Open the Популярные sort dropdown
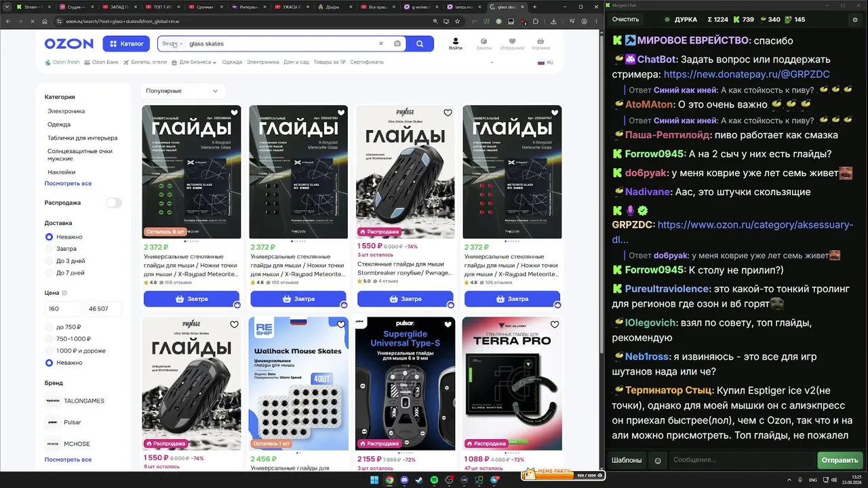 pyautogui.click(x=182, y=91)
